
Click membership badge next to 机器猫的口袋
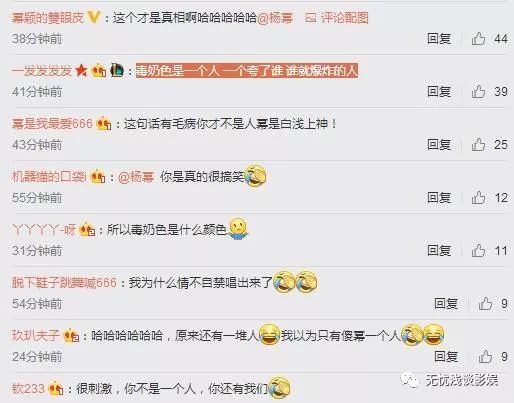coord(98,177)
